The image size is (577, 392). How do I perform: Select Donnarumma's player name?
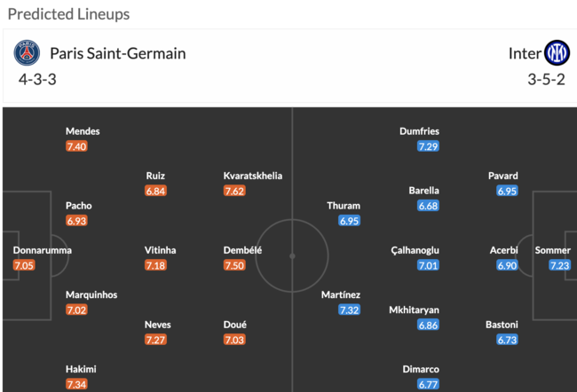pos(42,250)
